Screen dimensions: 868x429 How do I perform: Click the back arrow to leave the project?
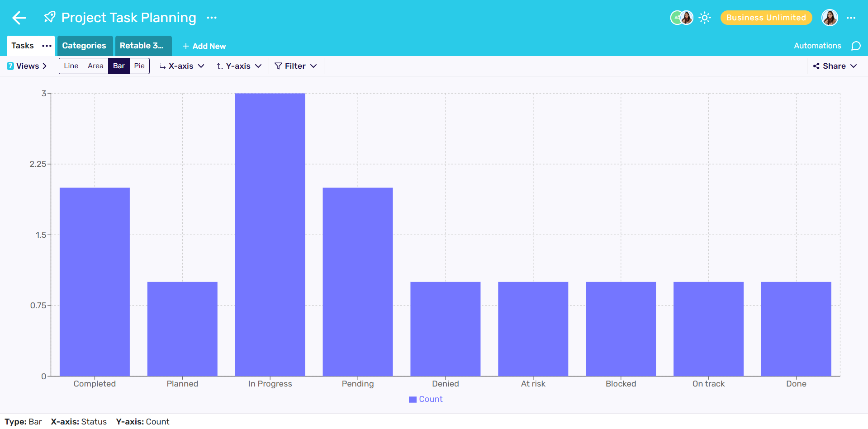click(x=19, y=18)
